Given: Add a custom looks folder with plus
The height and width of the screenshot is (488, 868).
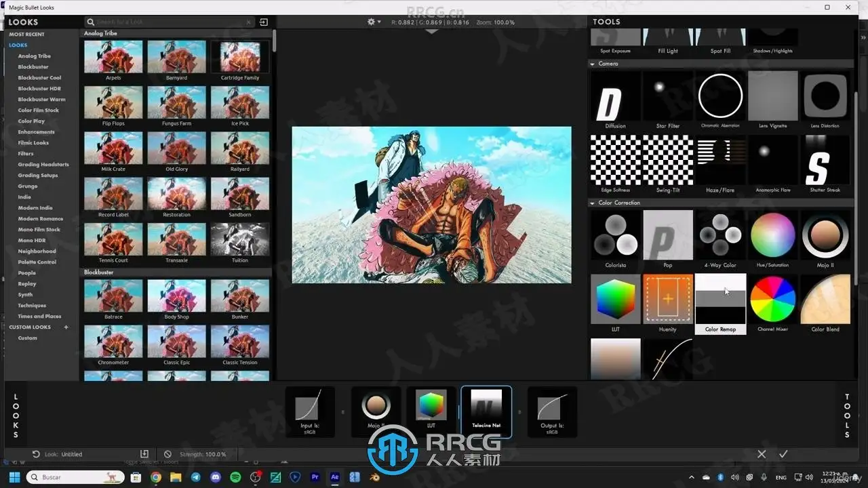Looking at the screenshot, I should click(x=66, y=327).
